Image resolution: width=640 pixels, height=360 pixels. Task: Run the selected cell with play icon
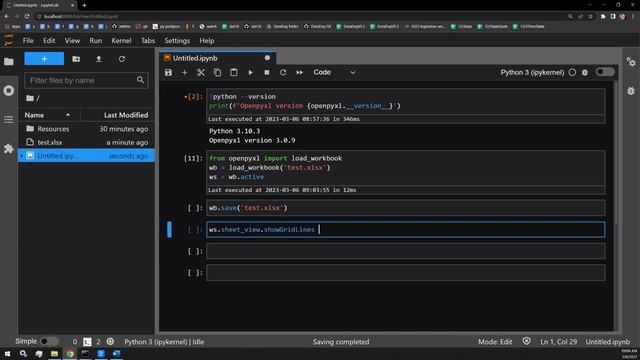pyautogui.click(x=250, y=72)
